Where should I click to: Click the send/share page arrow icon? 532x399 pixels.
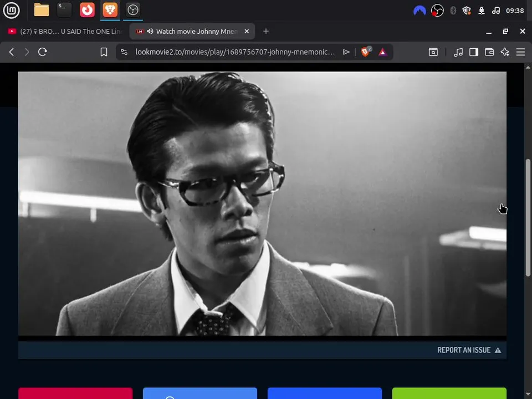point(346,52)
